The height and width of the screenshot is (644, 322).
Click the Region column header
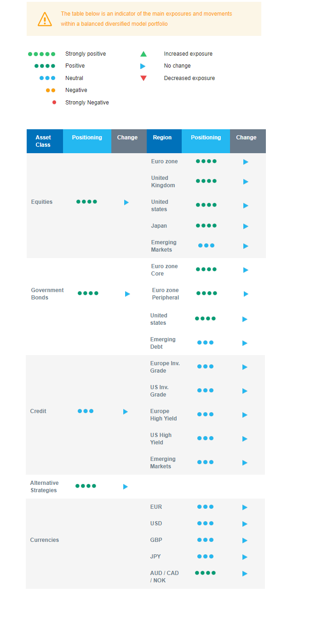tap(162, 138)
